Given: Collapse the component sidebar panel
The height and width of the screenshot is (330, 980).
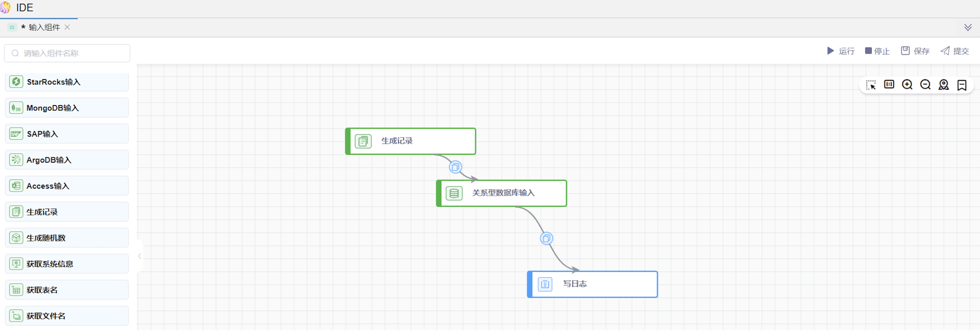Looking at the screenshot, I should coord(140,256).
